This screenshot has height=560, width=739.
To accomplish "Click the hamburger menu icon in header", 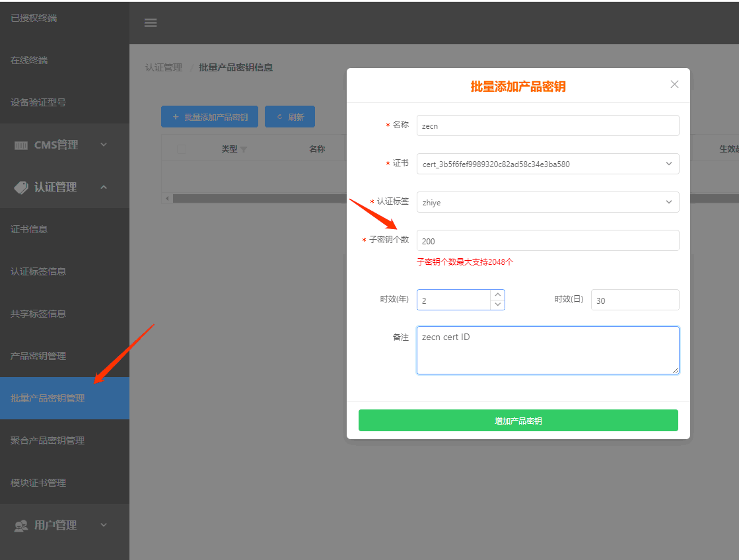I will point(151,23).
